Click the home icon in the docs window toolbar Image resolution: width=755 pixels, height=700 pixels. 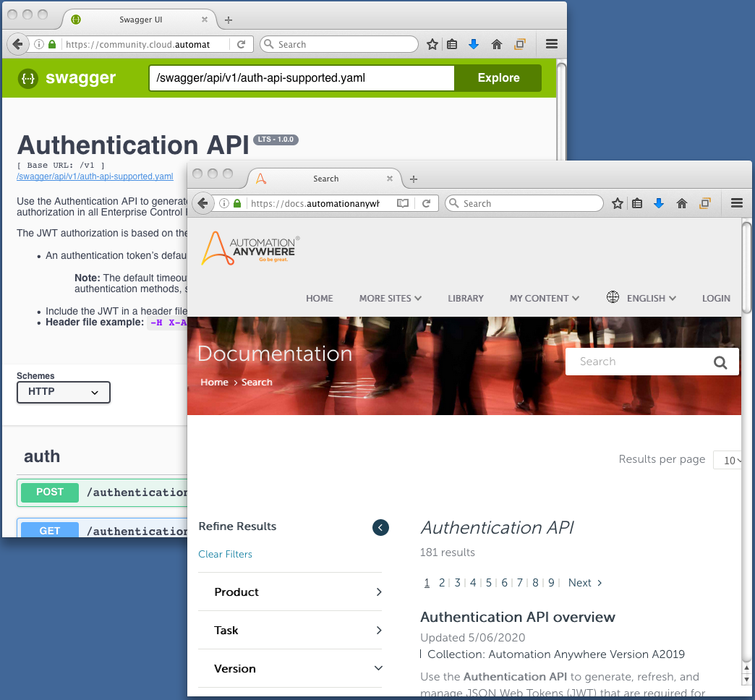click(x=682, y=203)
